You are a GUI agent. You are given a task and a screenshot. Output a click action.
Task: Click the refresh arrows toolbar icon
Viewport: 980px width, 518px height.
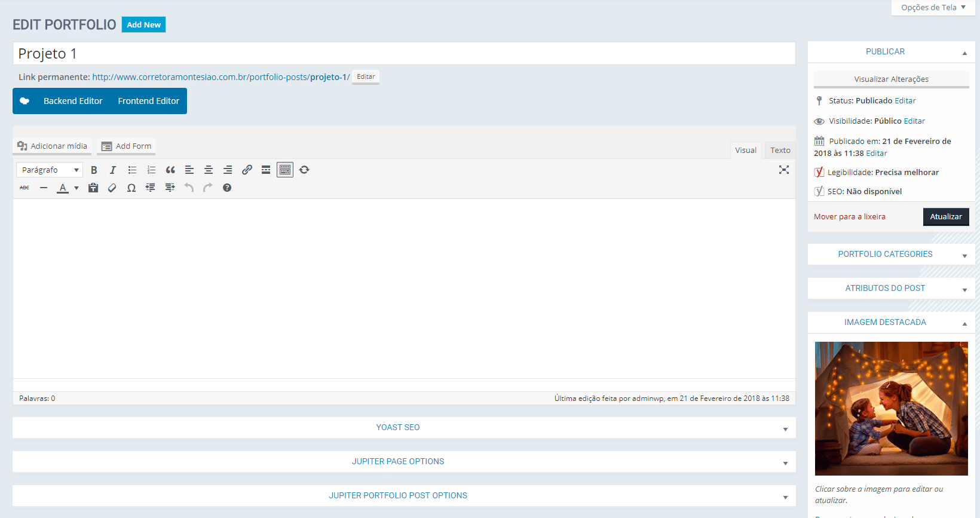coord(304,170)
